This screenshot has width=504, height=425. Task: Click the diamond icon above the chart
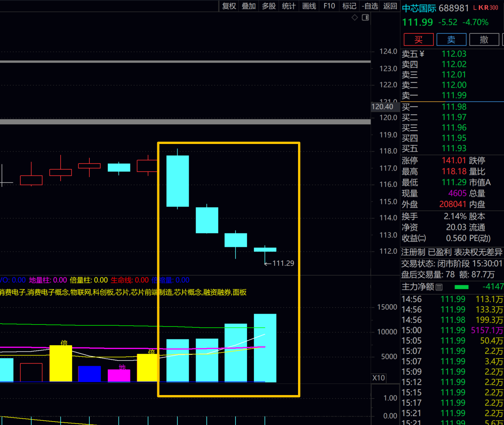355,18
